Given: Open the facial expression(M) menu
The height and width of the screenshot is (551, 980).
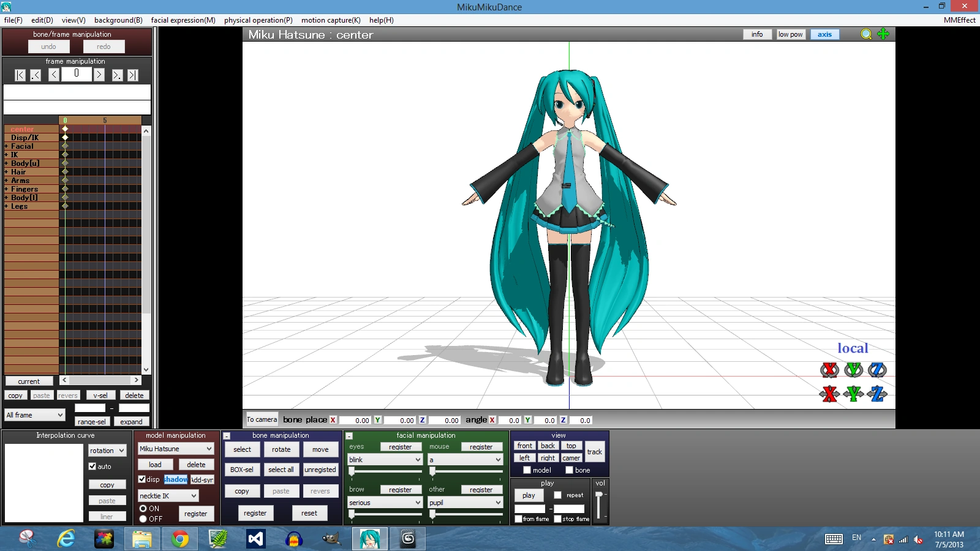Looking at the screenshot, I should [183, 20].
